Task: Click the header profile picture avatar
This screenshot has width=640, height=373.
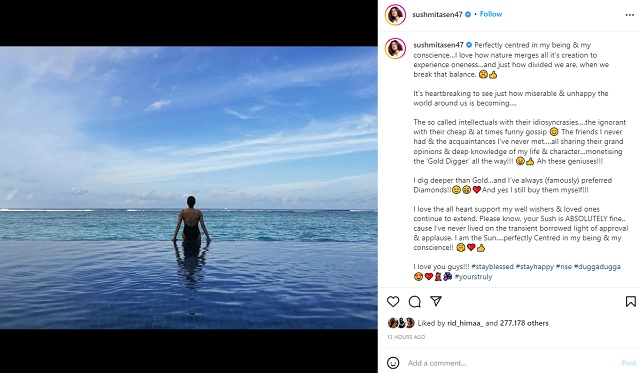Action: click(395, 15)
